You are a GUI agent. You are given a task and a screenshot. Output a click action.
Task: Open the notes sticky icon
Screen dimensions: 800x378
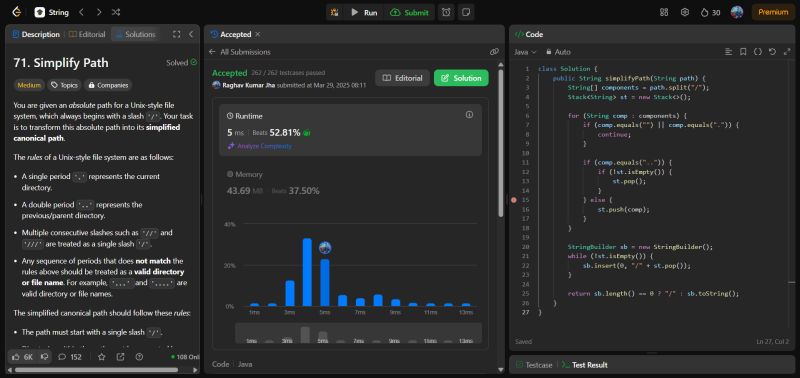point(465,12)
